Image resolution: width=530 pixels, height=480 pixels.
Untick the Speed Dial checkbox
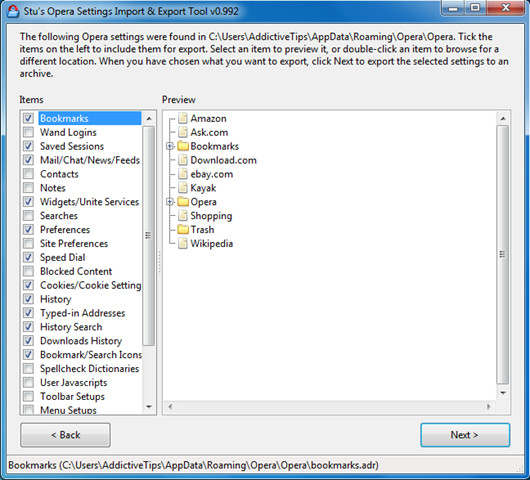tap(28, 257)
